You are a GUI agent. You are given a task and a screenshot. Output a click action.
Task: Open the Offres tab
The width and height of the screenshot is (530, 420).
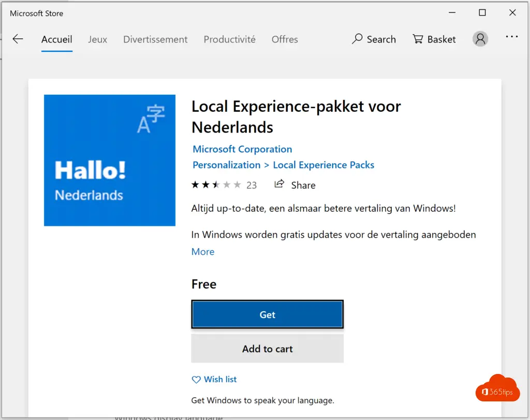285,39
